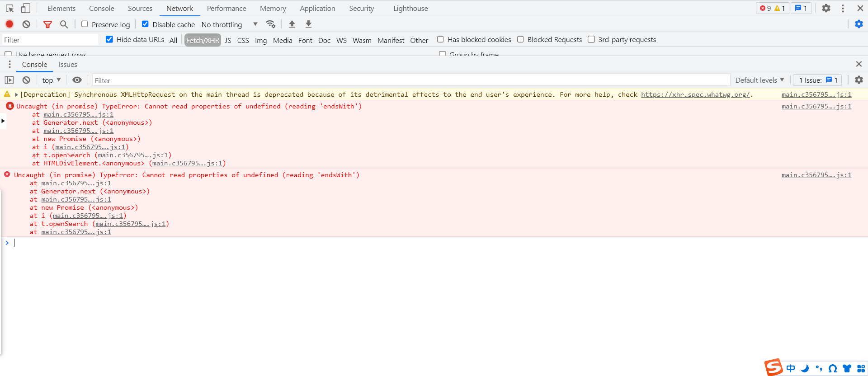Select the Fetch/XHR filter button
This screenshot has width=868, height=376.
(x=203, y=40)
